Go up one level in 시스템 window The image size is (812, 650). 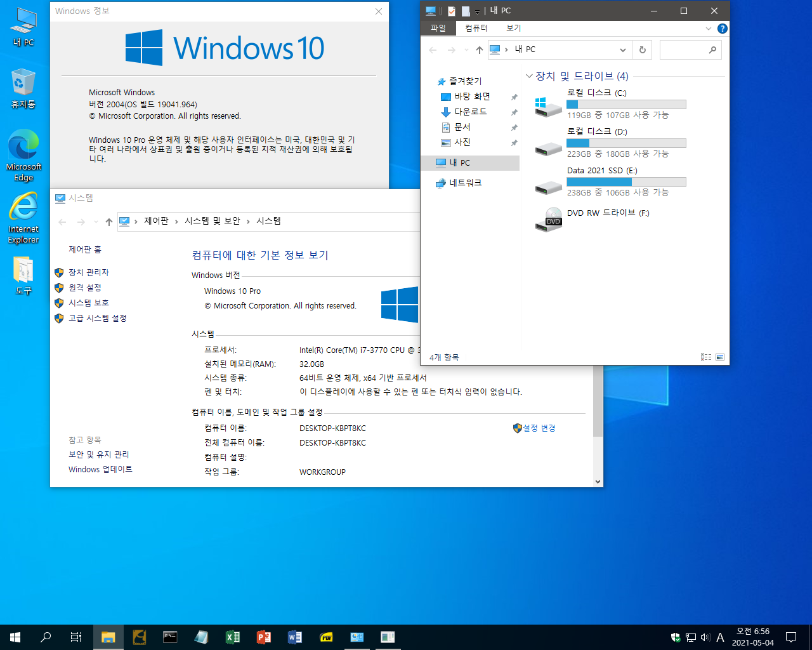[108, 222]
